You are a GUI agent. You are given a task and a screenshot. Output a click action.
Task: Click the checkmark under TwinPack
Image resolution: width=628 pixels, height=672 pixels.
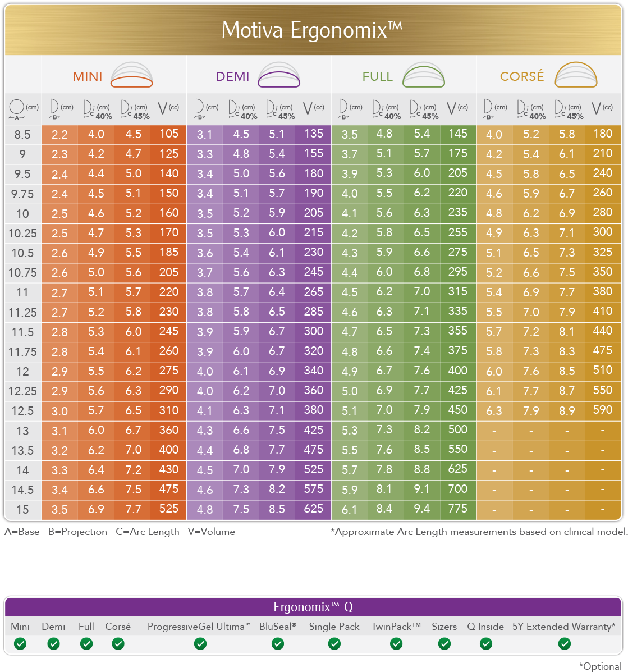tap(397, 644)
